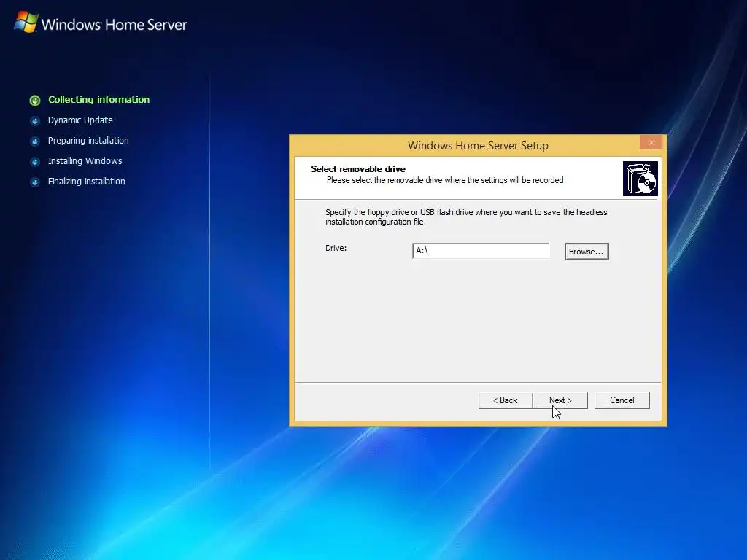Click the green Collecting information step icon
747x560 pixels.
[x=35, y=101]
